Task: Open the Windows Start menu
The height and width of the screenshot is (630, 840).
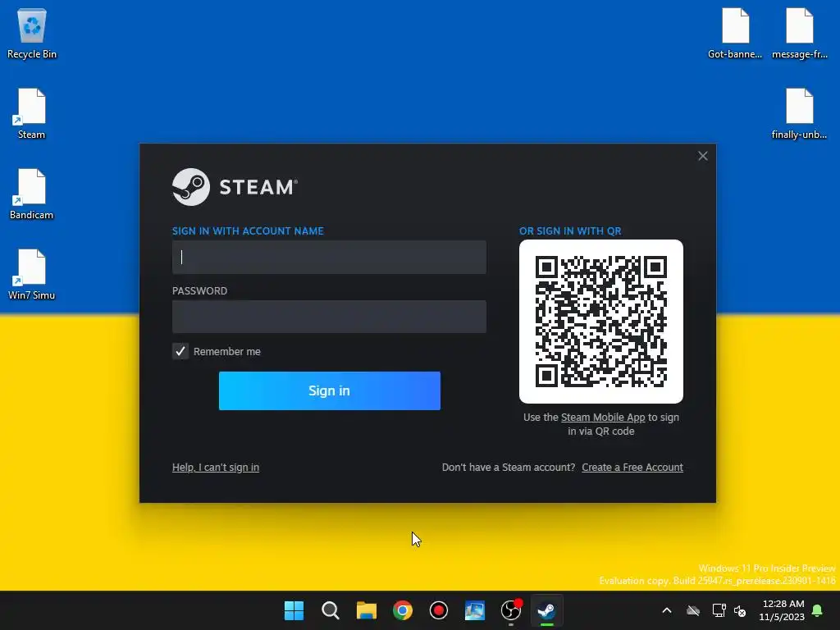Action: point(294,610)
